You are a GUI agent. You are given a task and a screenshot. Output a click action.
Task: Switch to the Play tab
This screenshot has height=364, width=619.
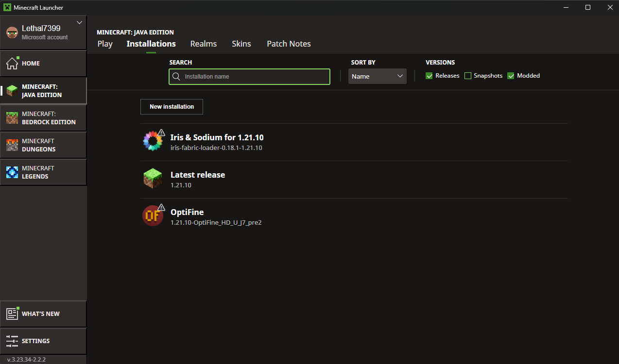pos(105,44)
